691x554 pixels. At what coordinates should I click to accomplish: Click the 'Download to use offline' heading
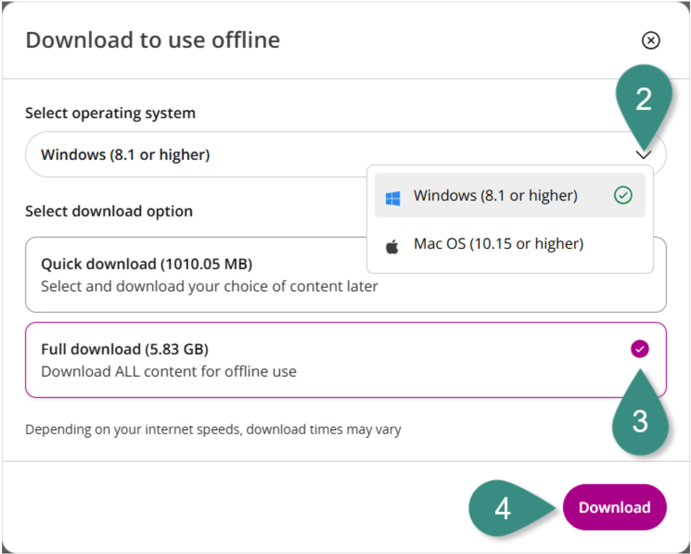(152, 40)
